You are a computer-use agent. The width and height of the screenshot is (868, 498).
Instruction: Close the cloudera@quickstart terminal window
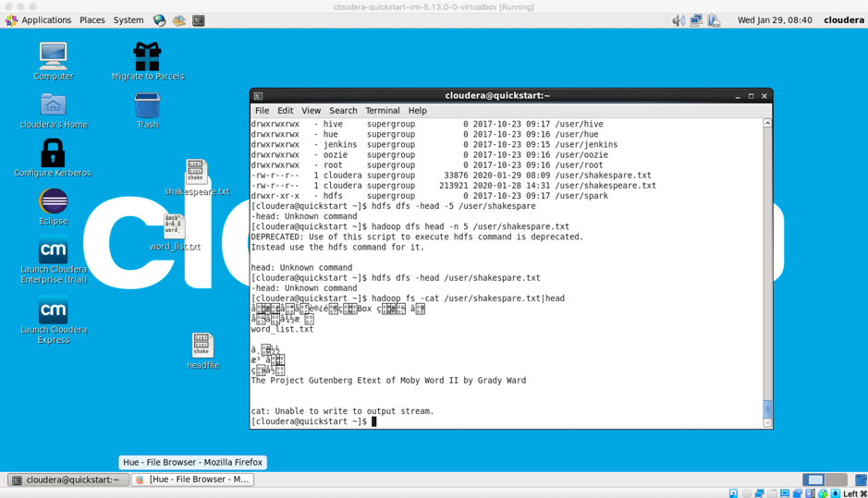(764, 96)
